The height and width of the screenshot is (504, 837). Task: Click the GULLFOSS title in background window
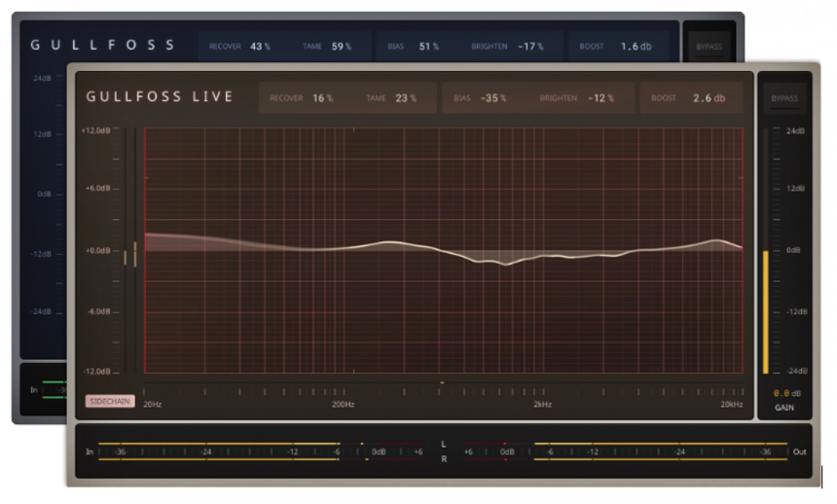click(102, 45)
